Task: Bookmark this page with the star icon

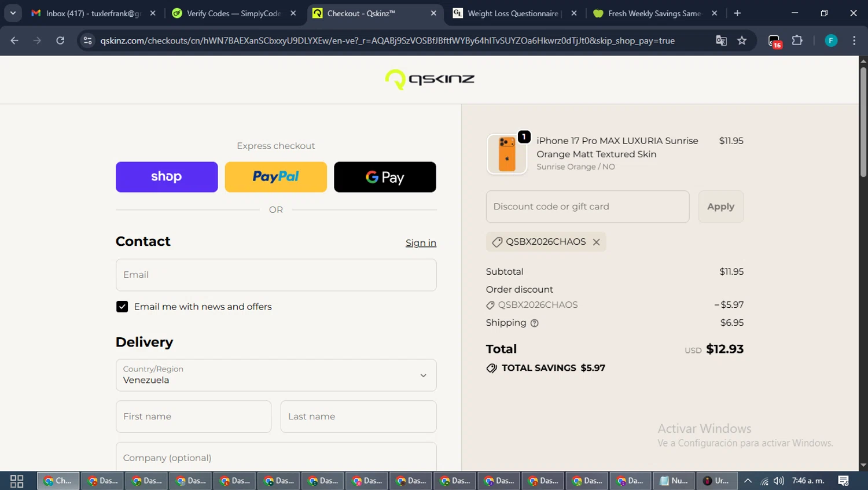Action: (742, 40)
